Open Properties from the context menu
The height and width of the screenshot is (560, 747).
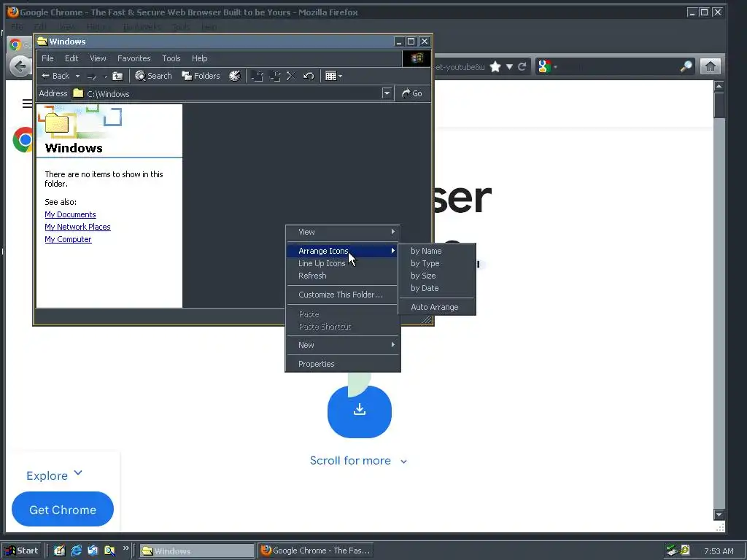pos(343,364)
